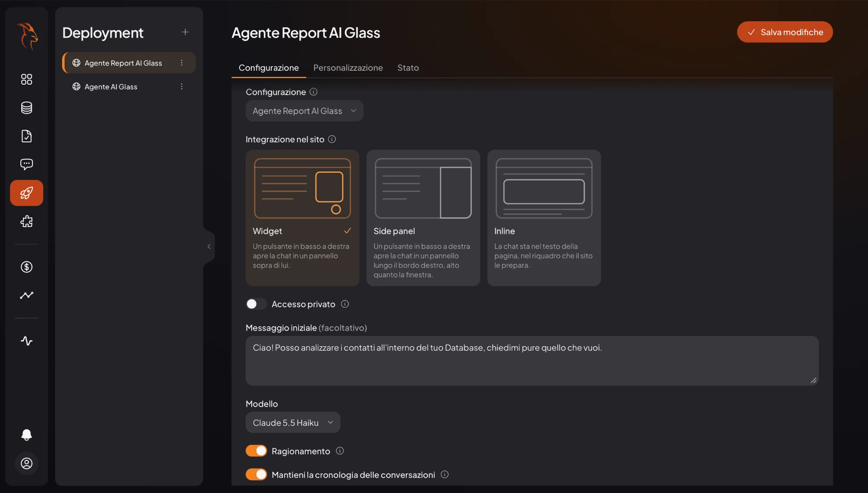Select Agente AI Glass in deployment list
868x493 pixels.
(x=129, y=86)
